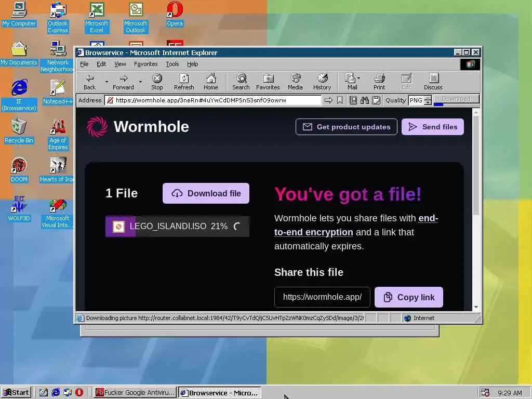Select the Notepad++ desktop shortcut
Image resolution: width=532 pixels, height=399 pixels.
pos(58,92)
